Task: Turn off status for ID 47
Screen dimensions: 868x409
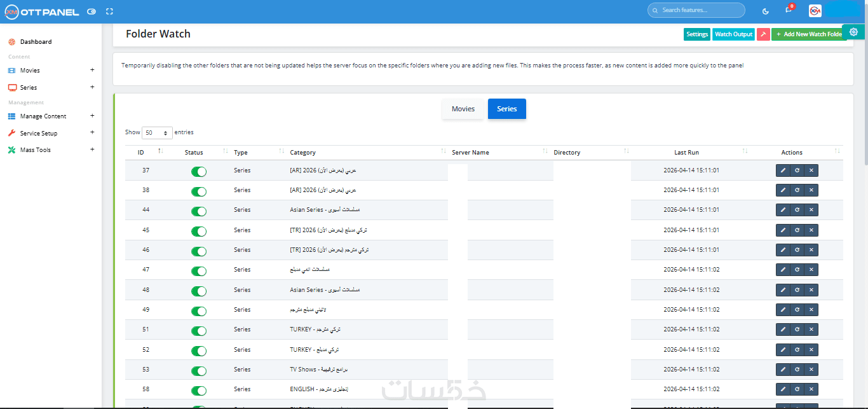Action: (199, 271)
